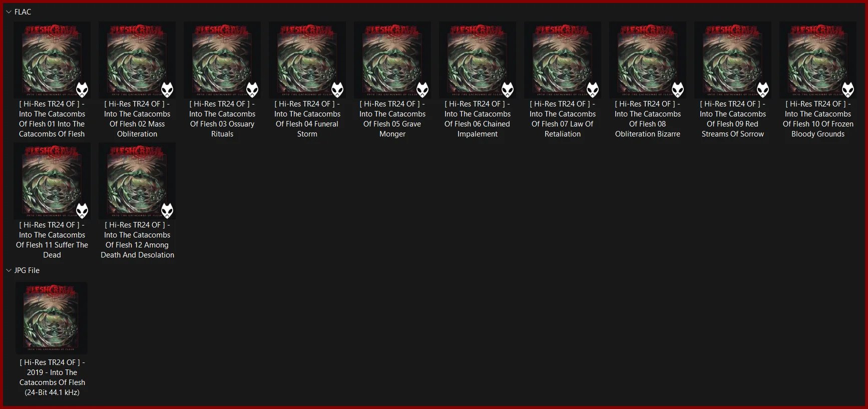Click file name '04 Funeral Storm'

pos(307,119)
